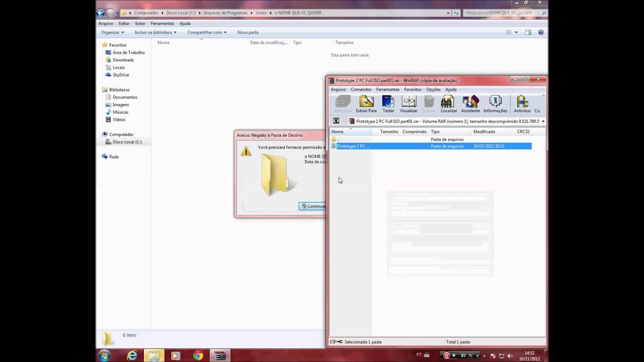
Task: Click the Explorer forward arrow button
Action: [x=110, y=13]
